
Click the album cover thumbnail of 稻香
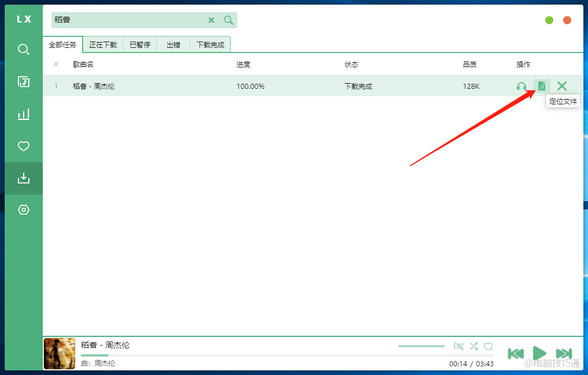click(59, 353)
